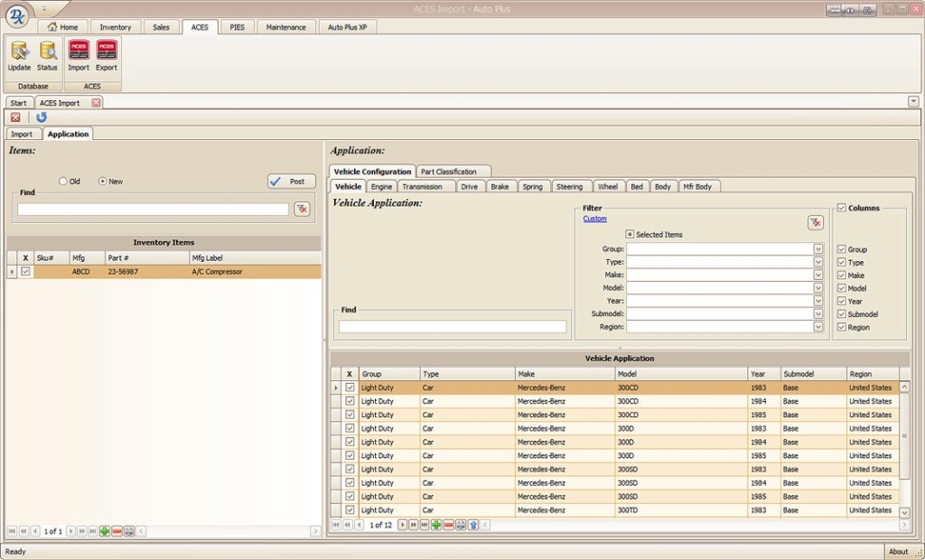Select the New radio button
Image resolution: width=925 pixels, height=560 pixels.
pyautogui.click(x=103, y=182)
